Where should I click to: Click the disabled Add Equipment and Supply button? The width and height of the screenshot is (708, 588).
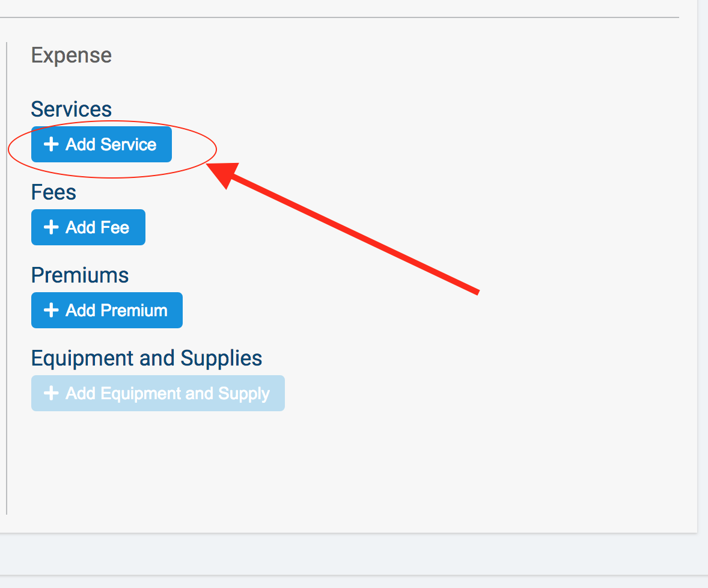pyautogui.click(x=157, y=393)
